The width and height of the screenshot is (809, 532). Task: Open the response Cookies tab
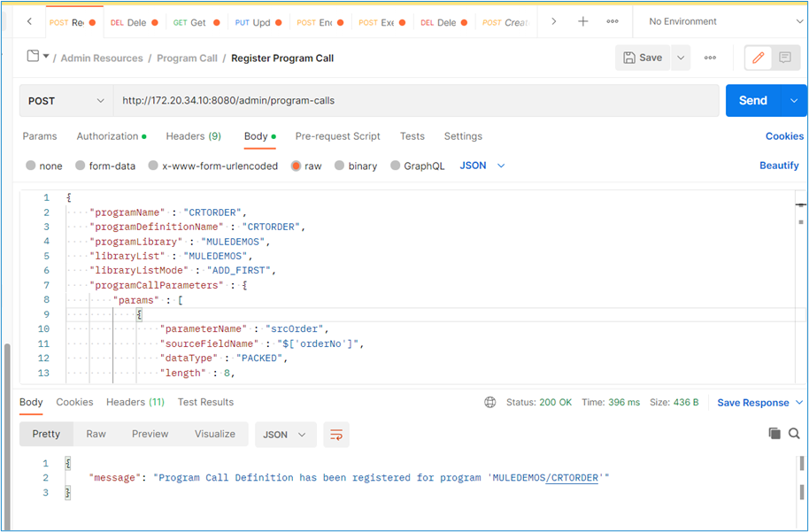click(x=75, y=402)
